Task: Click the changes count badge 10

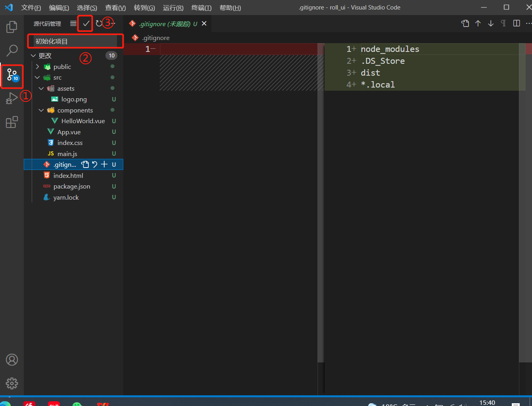Action: [x=112, y=56]
